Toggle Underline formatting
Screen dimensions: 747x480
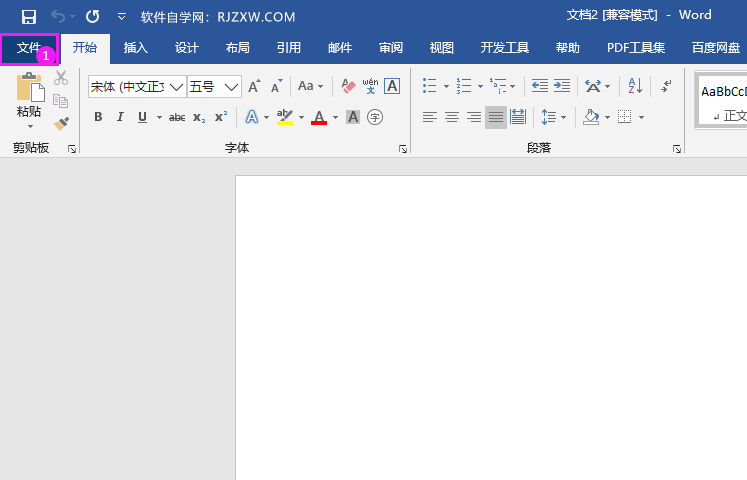coord(142,117)
